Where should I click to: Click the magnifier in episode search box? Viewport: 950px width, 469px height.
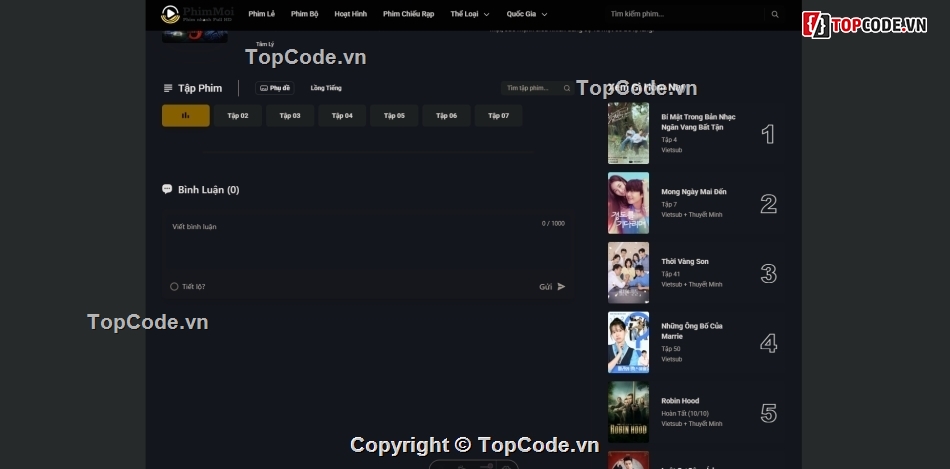(x=567, y=88)
